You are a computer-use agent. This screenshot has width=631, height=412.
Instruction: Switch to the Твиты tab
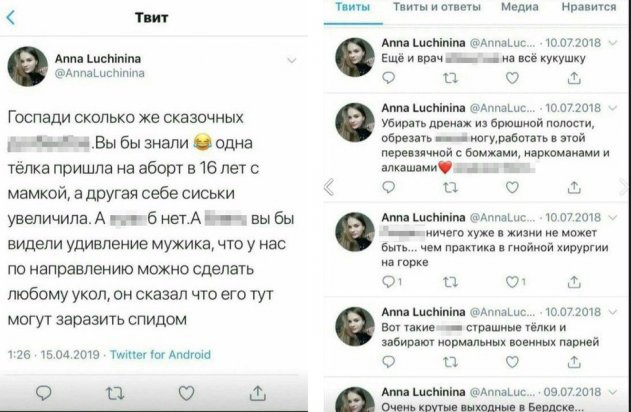pos(351,7)
